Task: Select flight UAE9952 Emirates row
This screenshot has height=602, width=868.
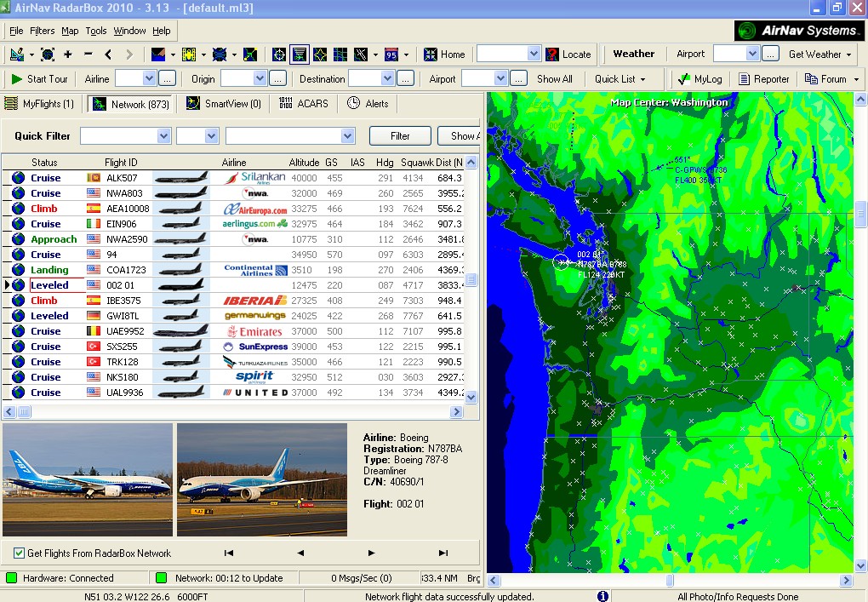Action: click(233, 331)
